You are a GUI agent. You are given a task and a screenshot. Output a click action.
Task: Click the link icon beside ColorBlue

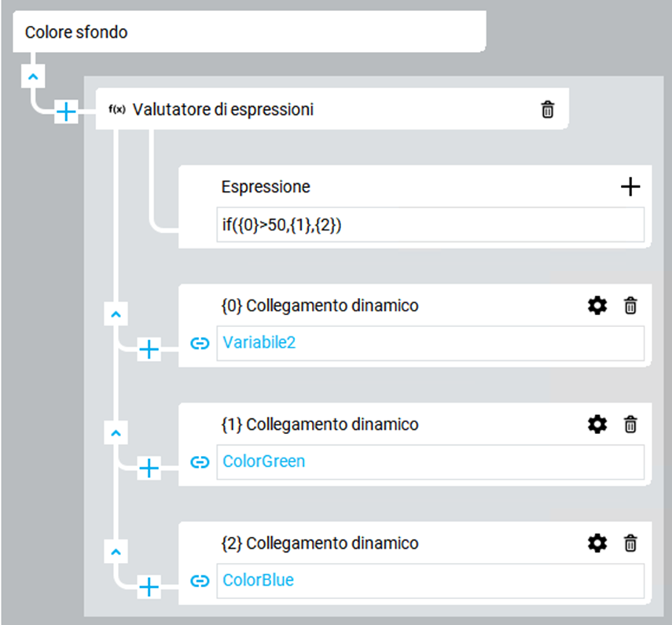pyautogui.click(x=200, y=580)
